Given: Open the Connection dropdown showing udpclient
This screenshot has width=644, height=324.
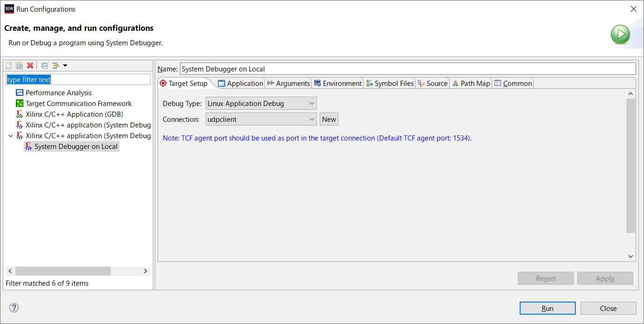Looking at the screenshot, I should (261, 120).
